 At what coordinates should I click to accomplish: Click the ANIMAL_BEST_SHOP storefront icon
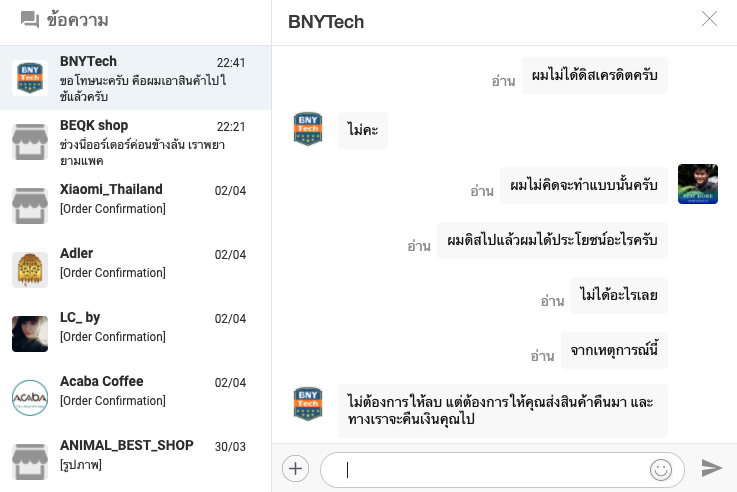pyautogui.click(x=30, y=460)
